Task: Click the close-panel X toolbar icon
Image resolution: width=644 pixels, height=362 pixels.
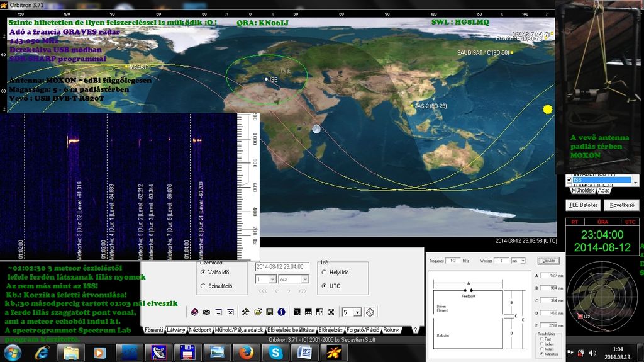Action: (230, 312)
